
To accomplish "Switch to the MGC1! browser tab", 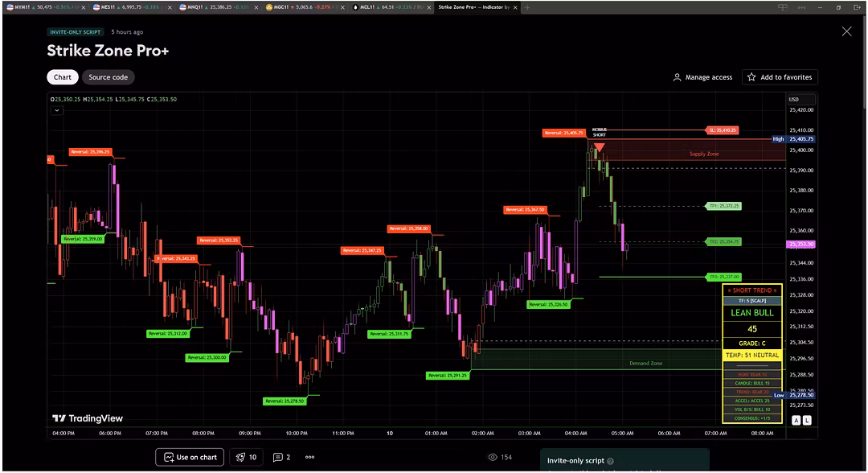I will pyautogui.click(x=308, y=6).
